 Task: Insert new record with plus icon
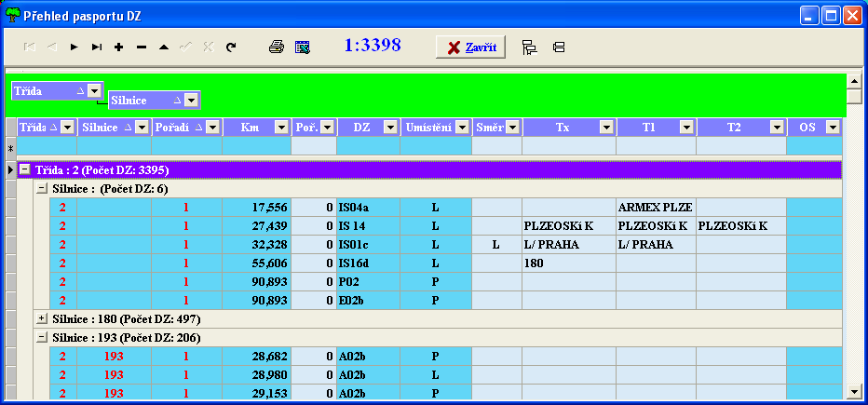[118, 47]
